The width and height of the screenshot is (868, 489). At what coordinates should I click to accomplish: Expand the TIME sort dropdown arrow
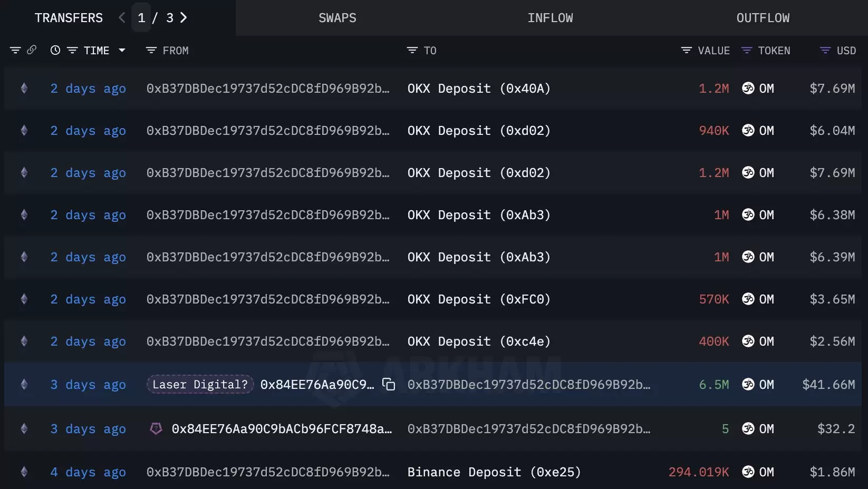click(122, 51)
